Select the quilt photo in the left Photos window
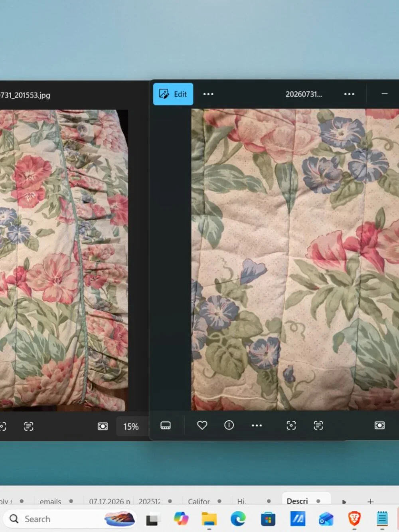This screenshot has width=399, height=532. point(64,260)
